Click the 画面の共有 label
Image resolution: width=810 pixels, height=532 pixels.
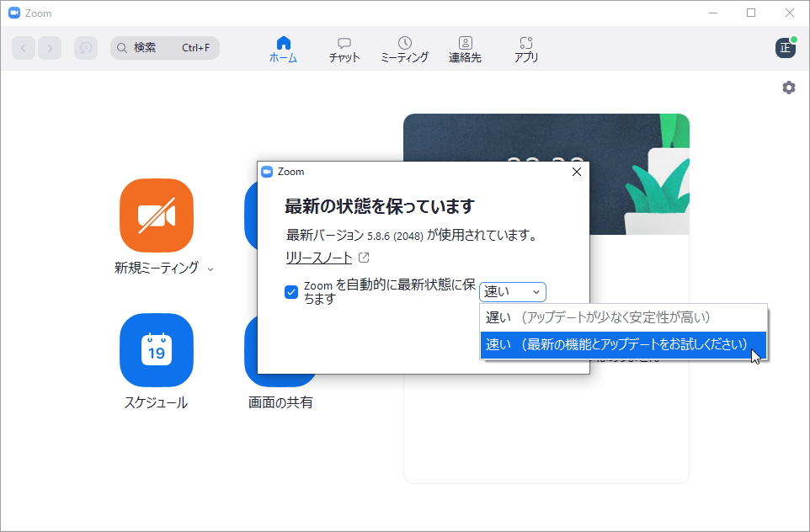coord(280,402)
